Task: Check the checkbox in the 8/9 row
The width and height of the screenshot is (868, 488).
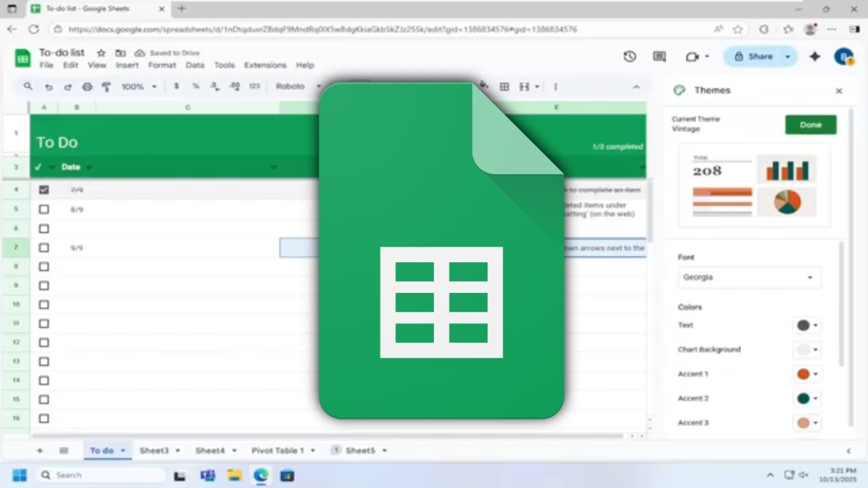Action: click(44, 209)
